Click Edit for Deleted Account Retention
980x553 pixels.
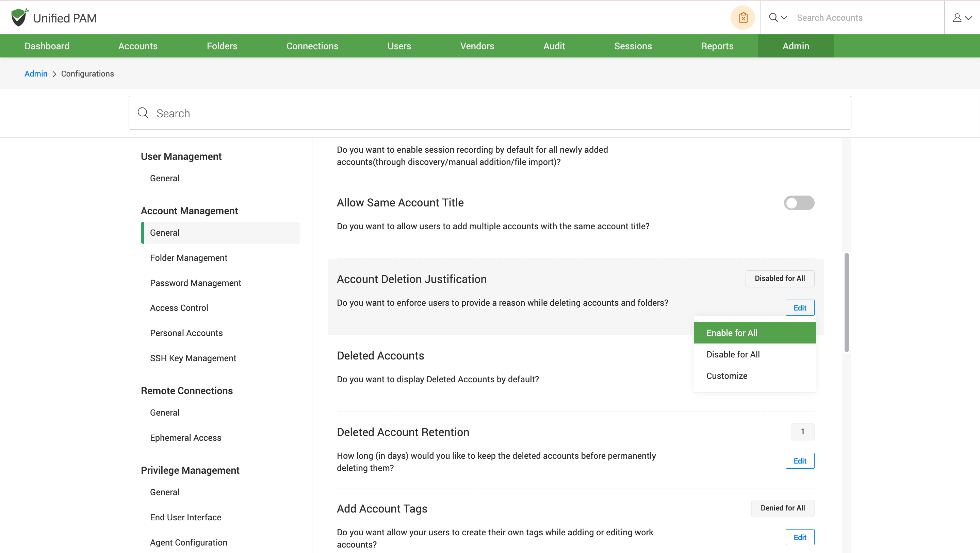coord(800,460)
